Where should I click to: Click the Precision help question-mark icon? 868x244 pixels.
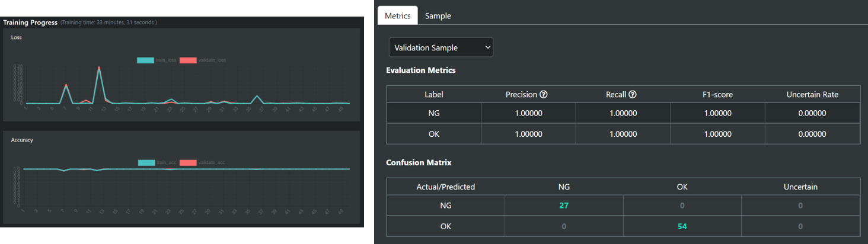[543, 95]
